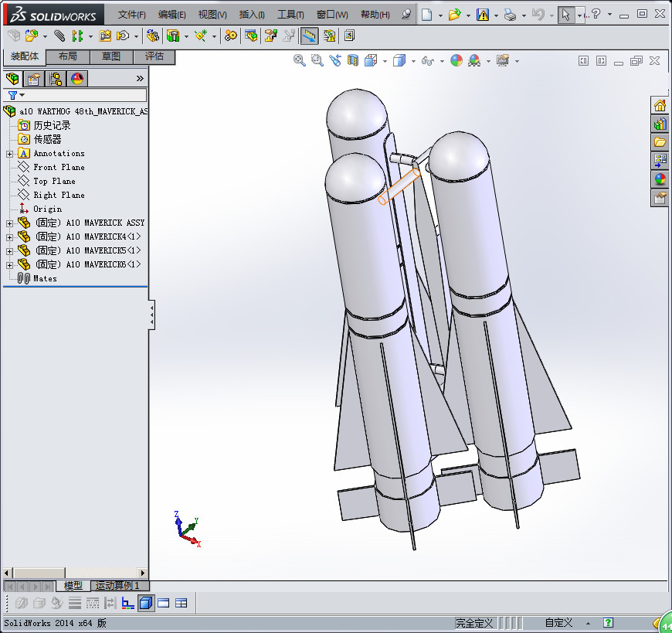Open SolidWorks Resources home icon in task pane
Screen dimensions: 672x633
point(660,105)
